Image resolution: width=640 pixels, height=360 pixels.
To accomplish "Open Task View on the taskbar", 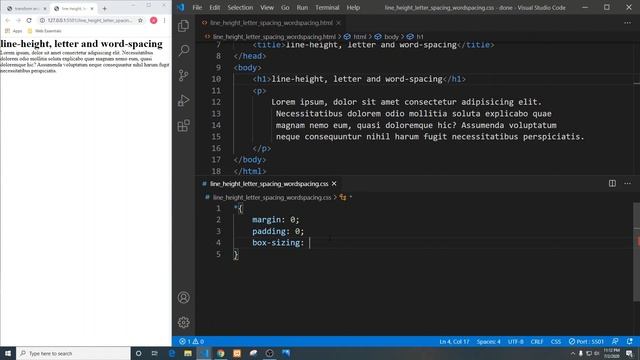I will pos(155,353).
